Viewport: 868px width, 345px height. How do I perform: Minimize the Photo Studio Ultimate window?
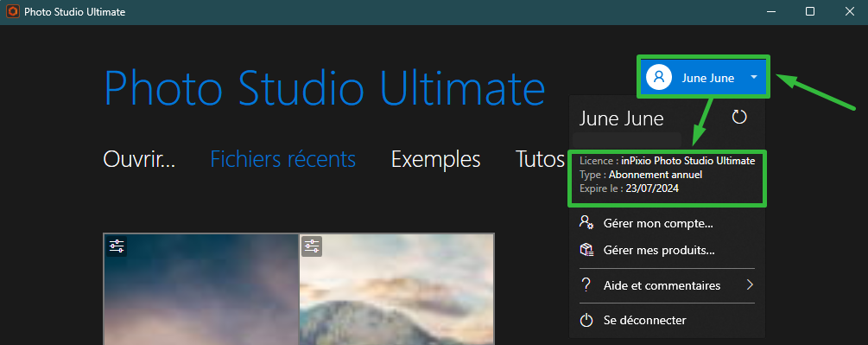(x=772, y=11)
